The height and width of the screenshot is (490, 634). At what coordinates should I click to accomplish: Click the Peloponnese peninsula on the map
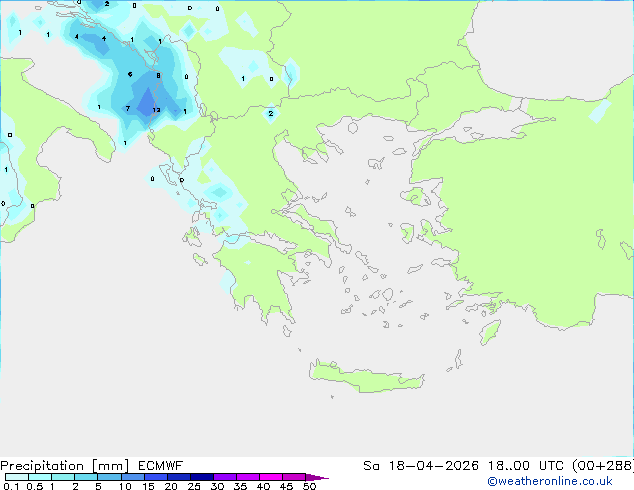coord(259,277)
